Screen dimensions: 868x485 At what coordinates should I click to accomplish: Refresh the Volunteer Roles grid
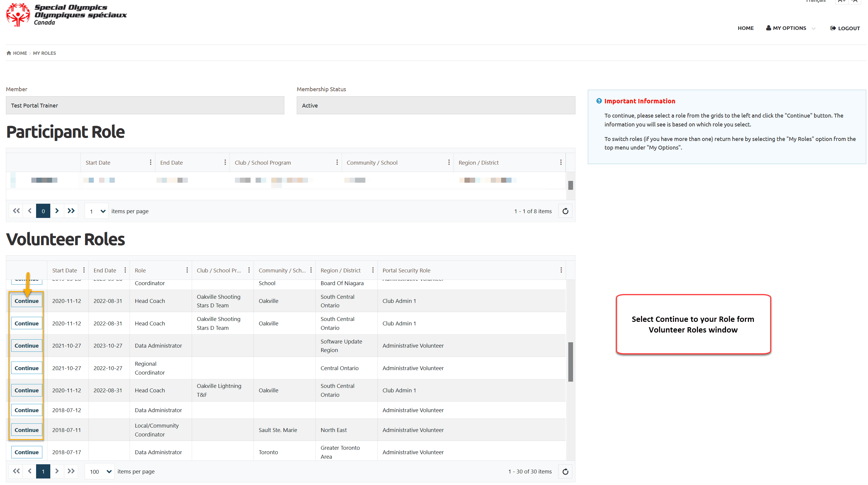(x=565, y=471)
